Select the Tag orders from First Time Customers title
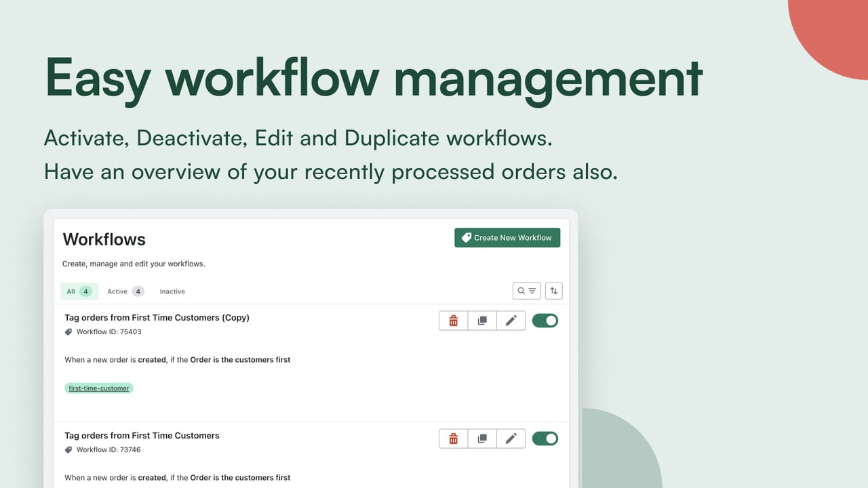Screen dimensions: 868x488 142,435
